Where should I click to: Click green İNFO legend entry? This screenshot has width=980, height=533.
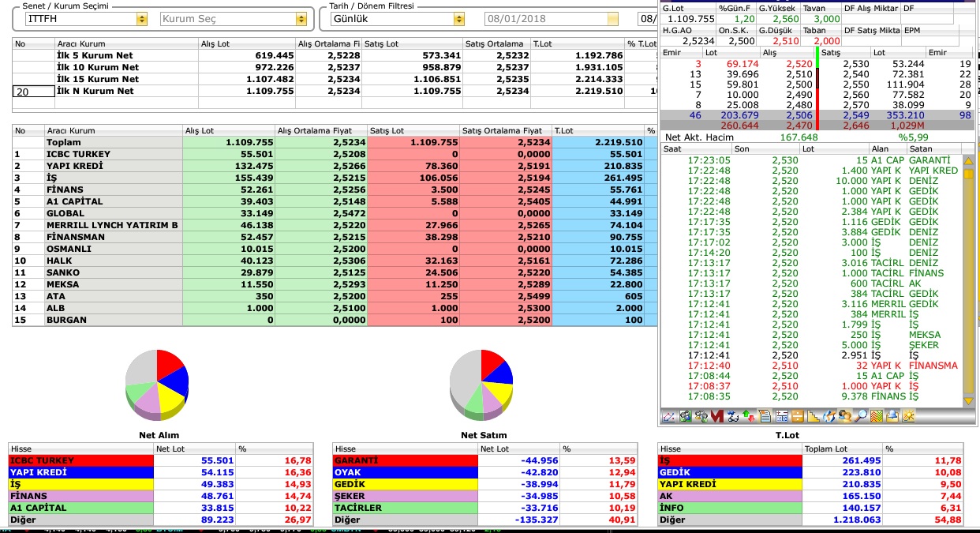(x=730, y=508)
